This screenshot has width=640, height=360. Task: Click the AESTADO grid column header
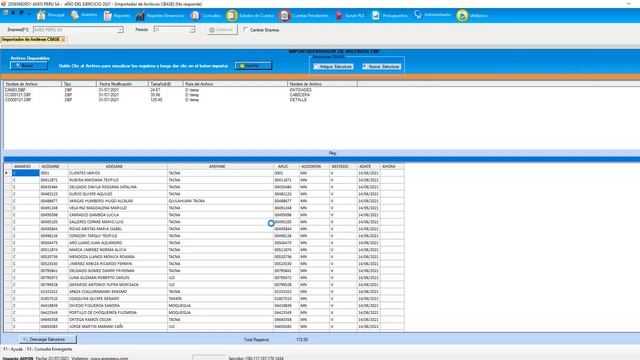(343, 167)
